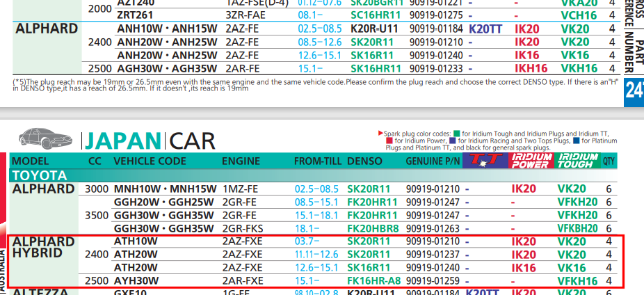Click the K20TT part number in ALPHARD row
Image resolution: width=644 pixels, height=295 pixels.
[485, 29]
